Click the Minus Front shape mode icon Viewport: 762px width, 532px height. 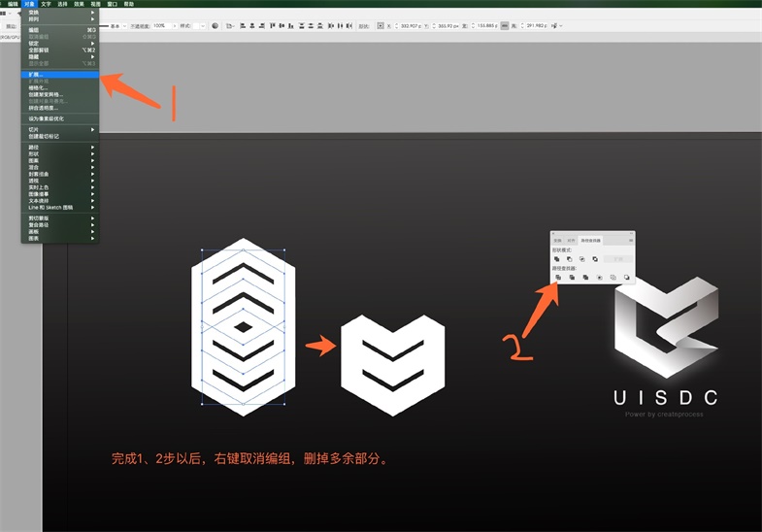569,259
